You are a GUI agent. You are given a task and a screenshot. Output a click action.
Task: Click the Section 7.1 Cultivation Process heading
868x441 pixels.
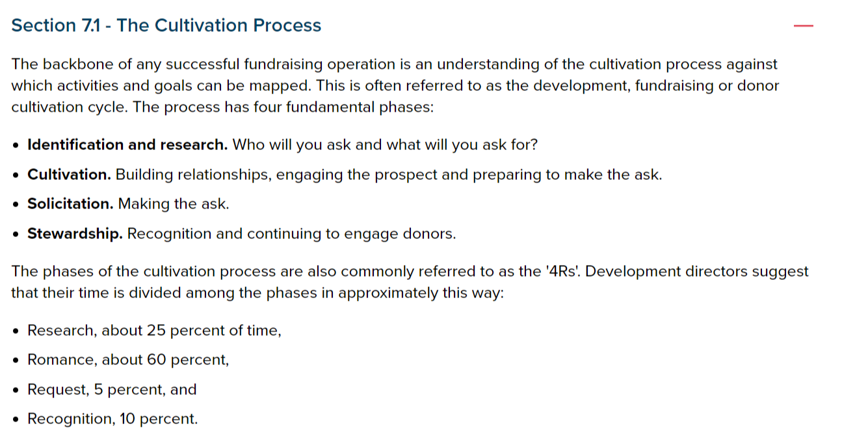click(x=166, y=25)
